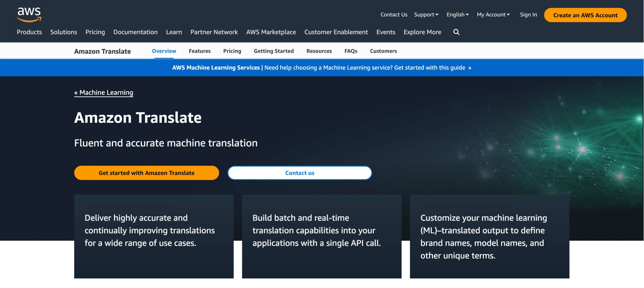Click the Support dropdown icon
The width and height of the screenshot is (644, 288).
[437, 14]
